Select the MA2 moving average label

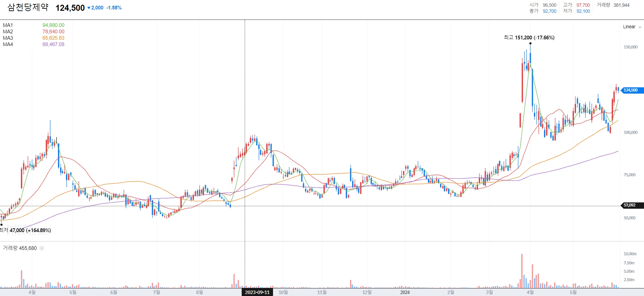pos(8,32)
